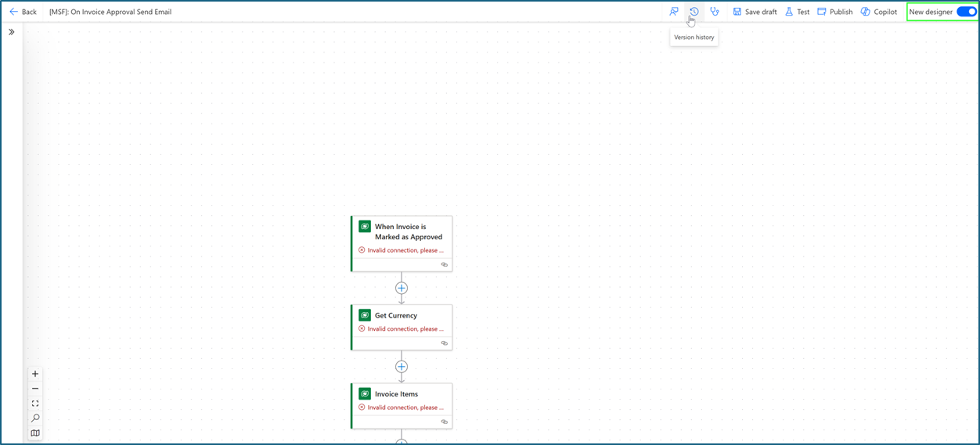This screenshot has width=980, height=445.
Task: Open the Copilot panel
Action: [878, 12]
